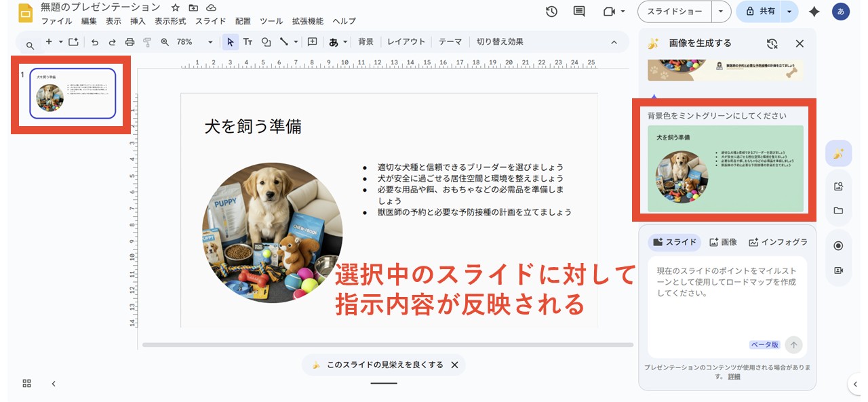Click the print icon in the toolbar
The width and height of the screenshot is (868, 402).
click(130, 42)
